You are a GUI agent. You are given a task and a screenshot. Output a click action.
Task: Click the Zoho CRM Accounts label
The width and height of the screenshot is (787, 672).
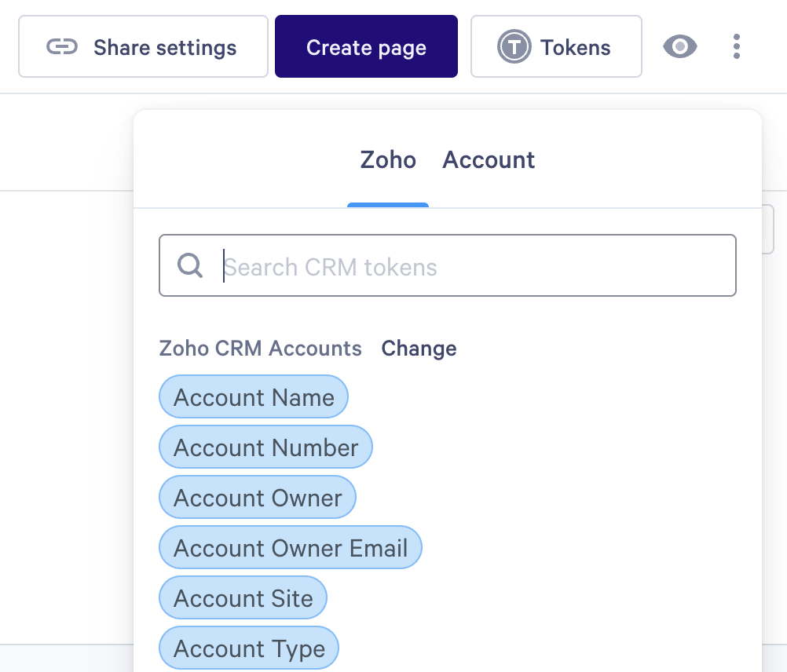(x=261, y=349)
